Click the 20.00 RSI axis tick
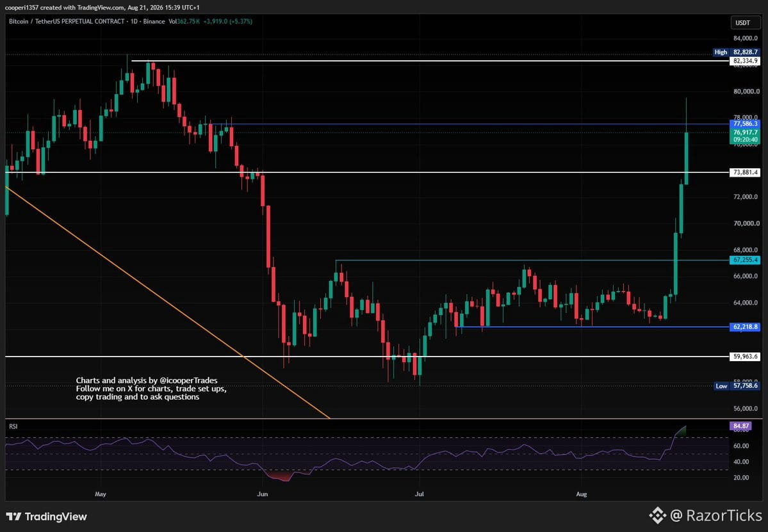The width and height of the screenshot is (768, 532). [741, 478]
